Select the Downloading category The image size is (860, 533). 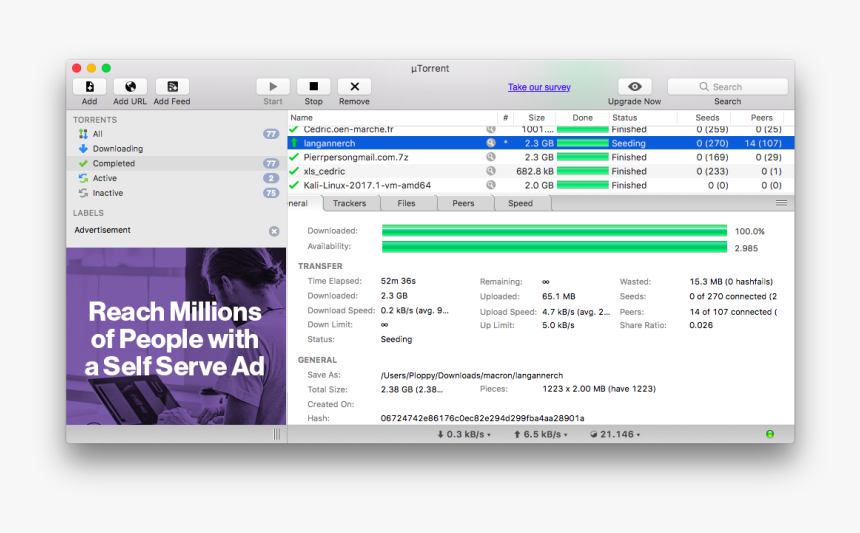point(176,149)
